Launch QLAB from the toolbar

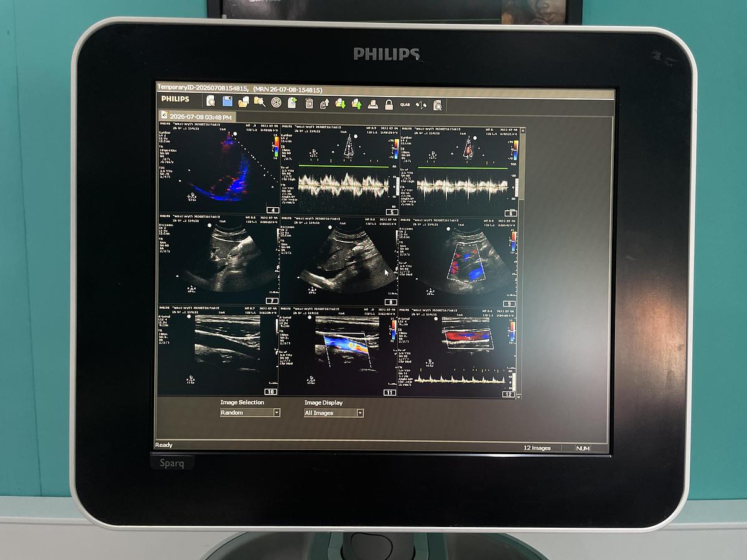click(405, 105)
